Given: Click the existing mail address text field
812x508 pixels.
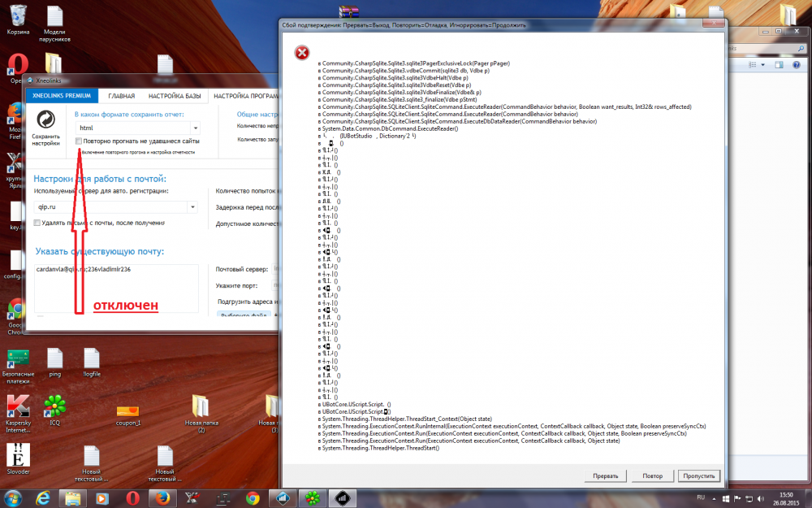Looking at the screenshot, I should click(116, 289).
